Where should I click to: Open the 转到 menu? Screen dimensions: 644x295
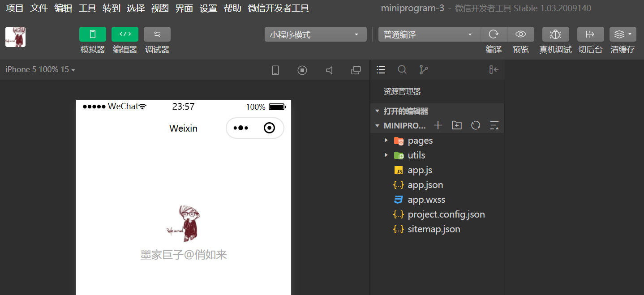(112, 8)
